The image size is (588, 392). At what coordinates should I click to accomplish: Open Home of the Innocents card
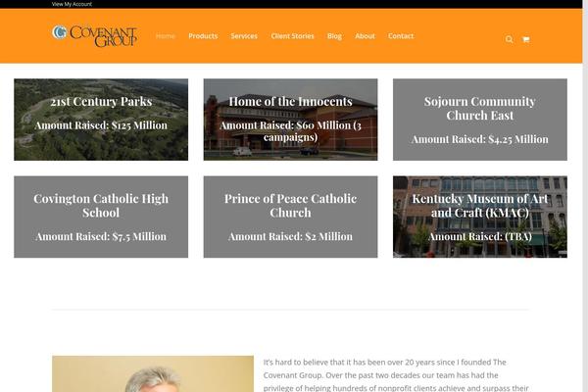291,120
